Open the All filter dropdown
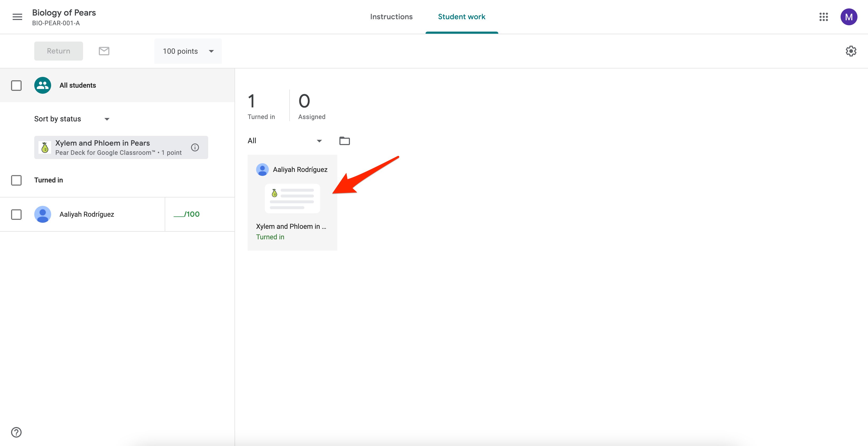Image resolution: width=868 pixels, height=446 pixels. pyautogui.click(x=285, y=141)
